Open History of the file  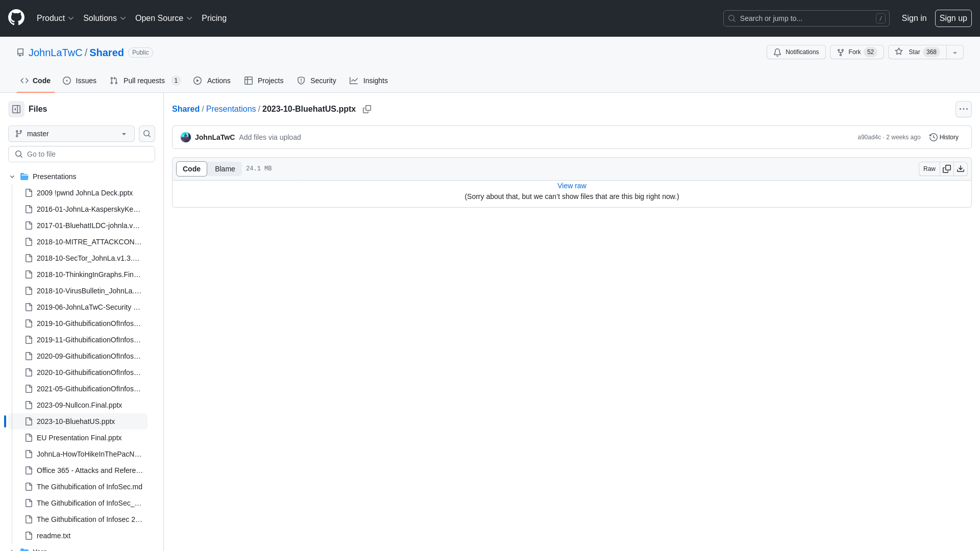(944, 137)
